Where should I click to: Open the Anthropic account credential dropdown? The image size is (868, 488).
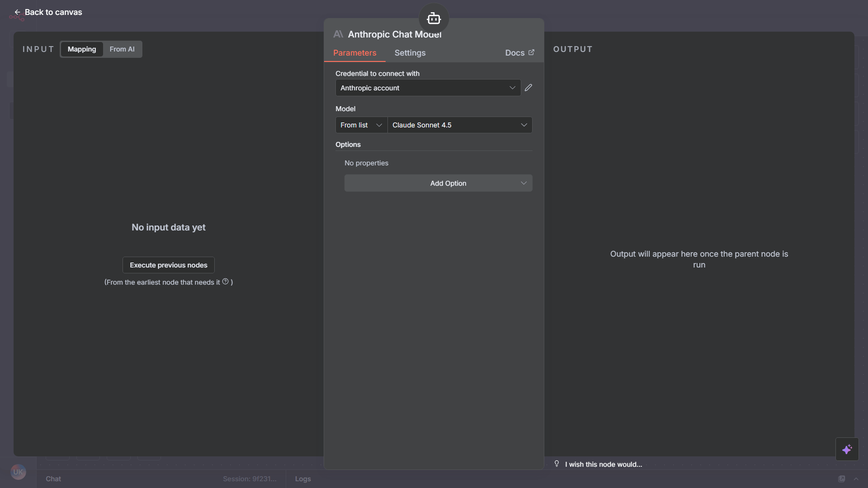[x=427, y=88]
